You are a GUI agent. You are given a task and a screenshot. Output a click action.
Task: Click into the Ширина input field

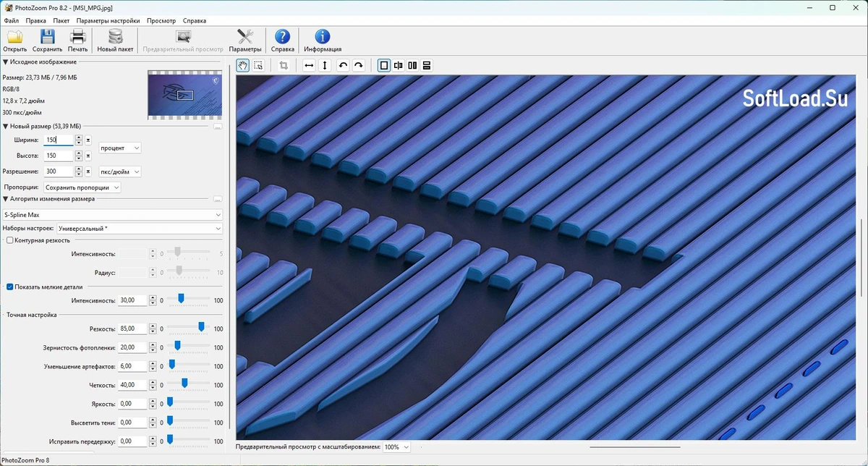[x=59, y=140]
